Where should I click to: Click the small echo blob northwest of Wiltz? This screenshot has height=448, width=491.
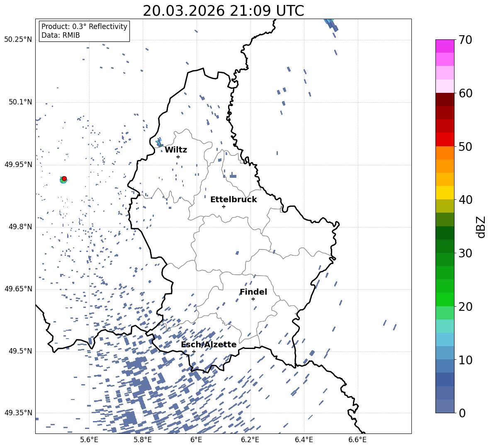click(159, 142)
